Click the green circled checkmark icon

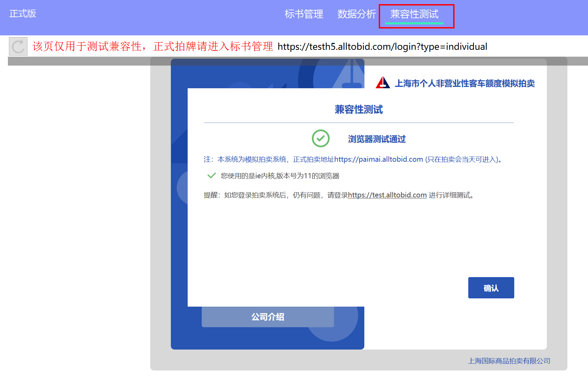(x=320, y=138)
